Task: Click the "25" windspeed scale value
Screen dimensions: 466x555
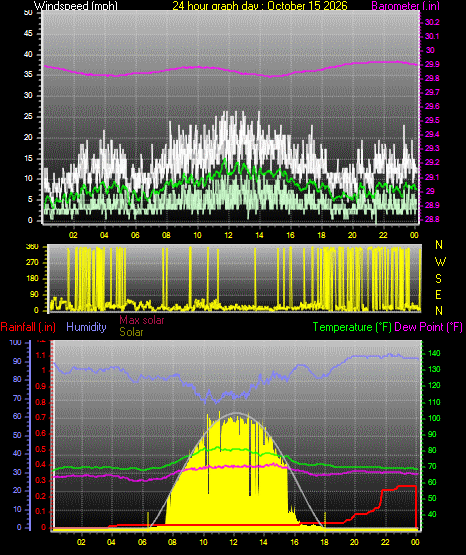Action: (28, 116)
